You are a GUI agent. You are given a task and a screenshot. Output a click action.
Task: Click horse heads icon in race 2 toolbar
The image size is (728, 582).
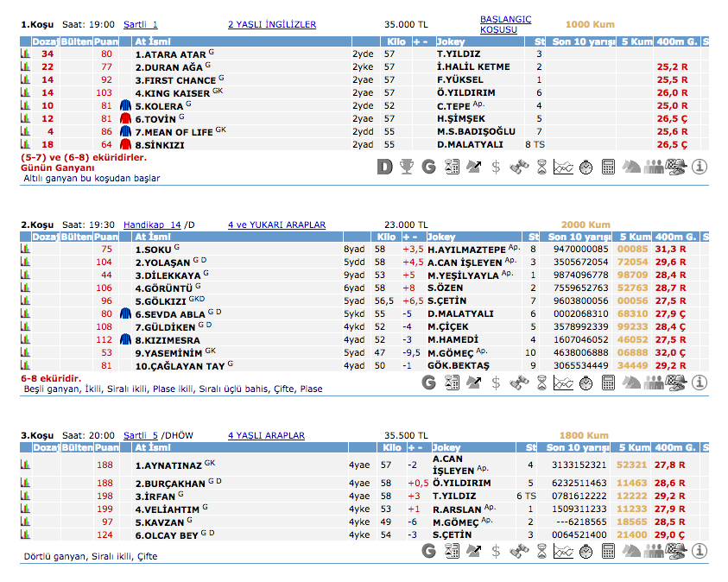630,383
